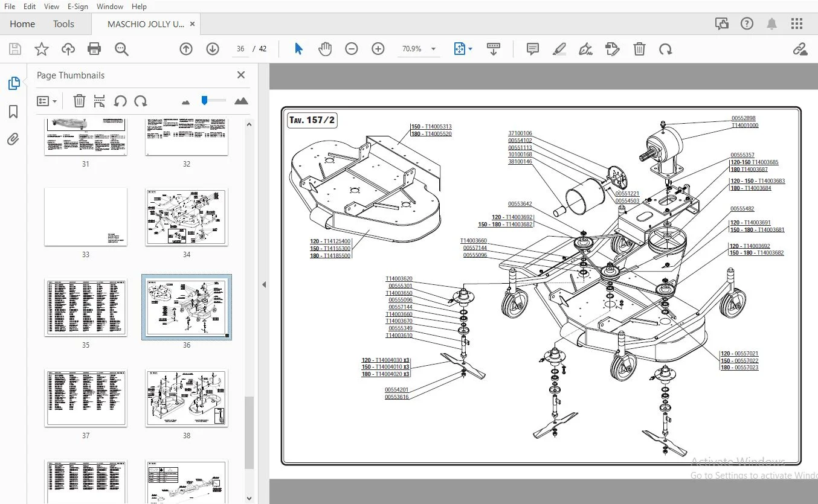Select the page 31 thumbnail
Screen dimensions: 818x504
(85, 138)
